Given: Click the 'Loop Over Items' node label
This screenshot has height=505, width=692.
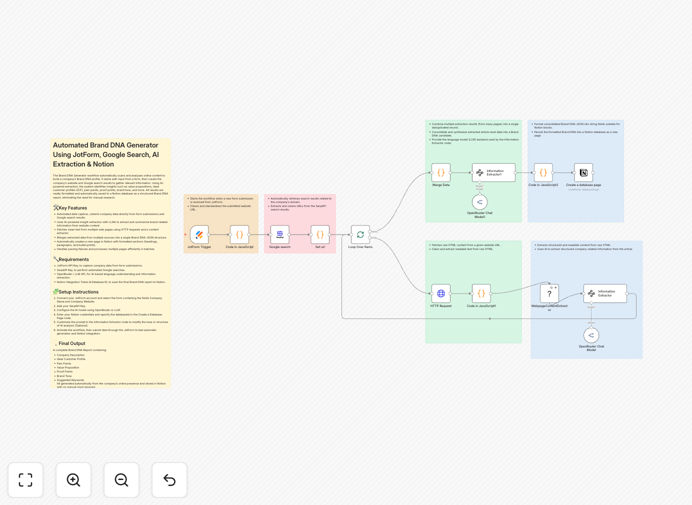Looking at the screenshot, I should [361, 247].
